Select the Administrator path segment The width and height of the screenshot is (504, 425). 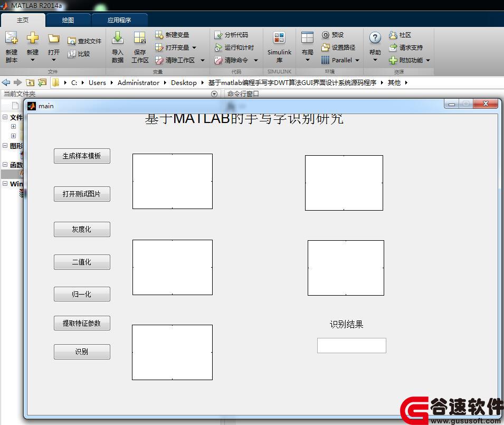[139, 82]
